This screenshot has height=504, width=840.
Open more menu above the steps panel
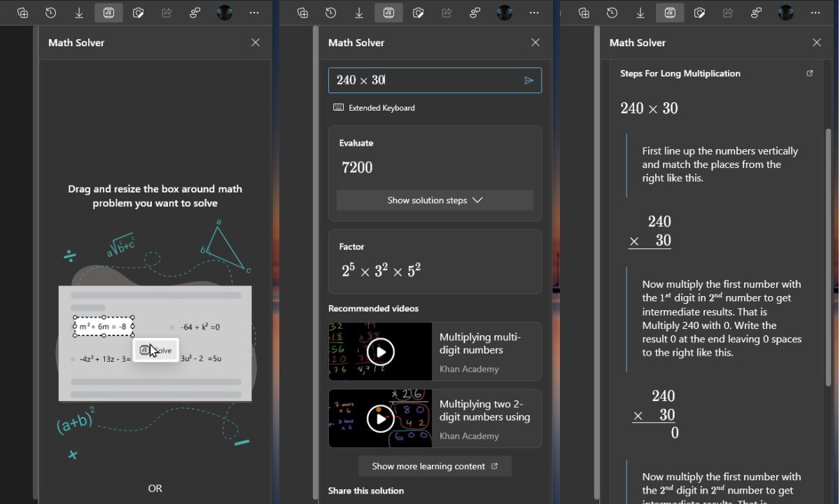(815, 13)
